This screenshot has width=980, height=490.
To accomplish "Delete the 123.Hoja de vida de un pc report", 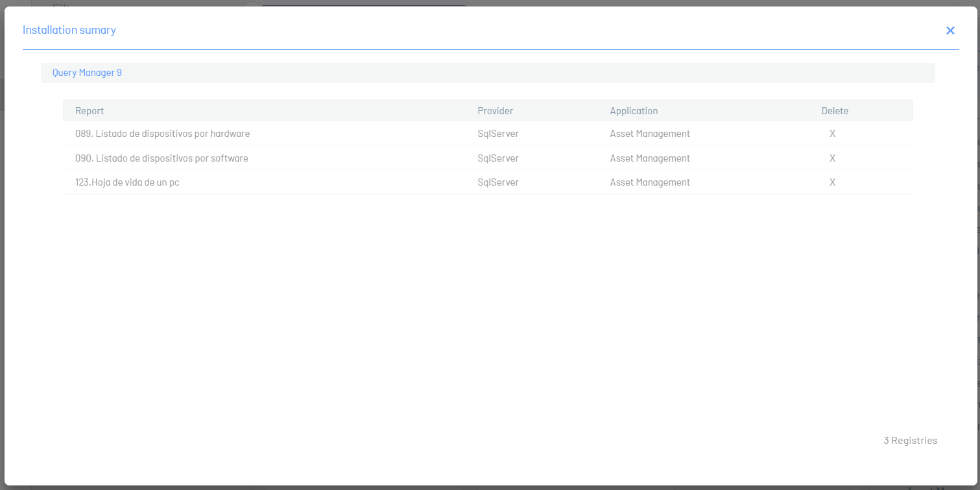I will 832,182.
